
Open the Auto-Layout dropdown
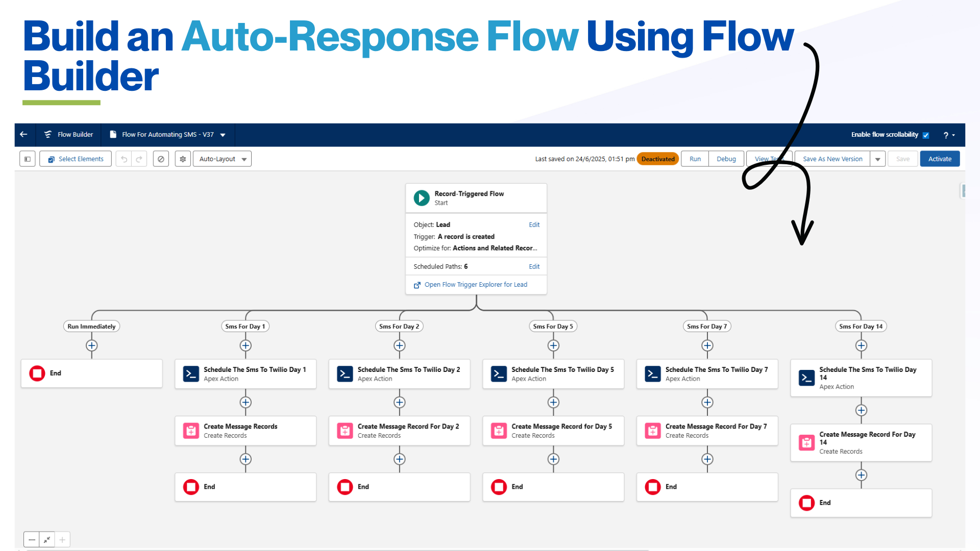click(223, 159)
